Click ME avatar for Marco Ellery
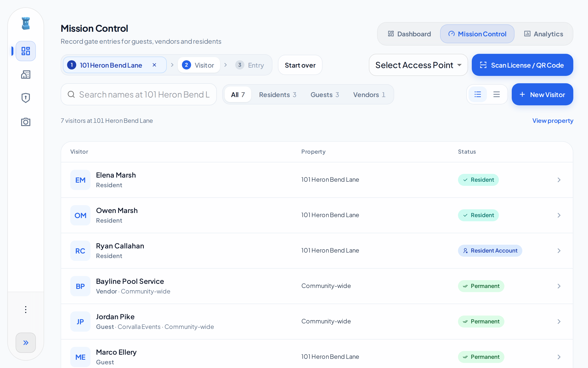The width and height of the screenshot is (588, 368). [x=80, y=357]
